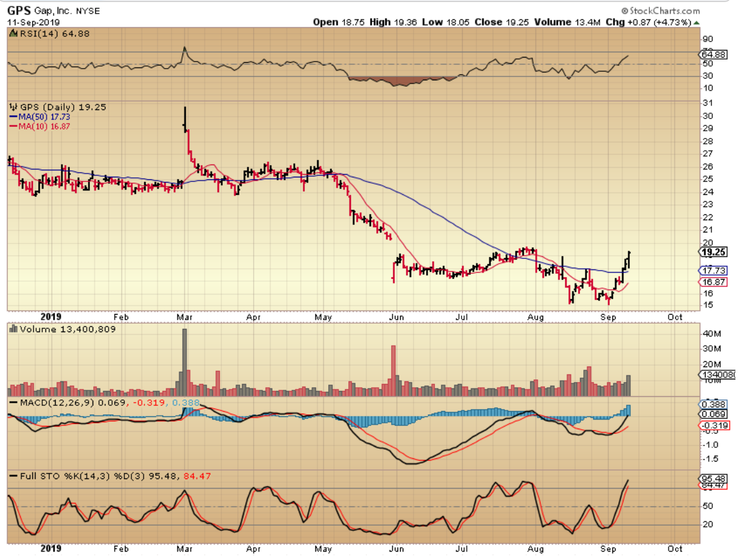
Task: Click the NYSE exchange label
Action: [x=87, y=11]
